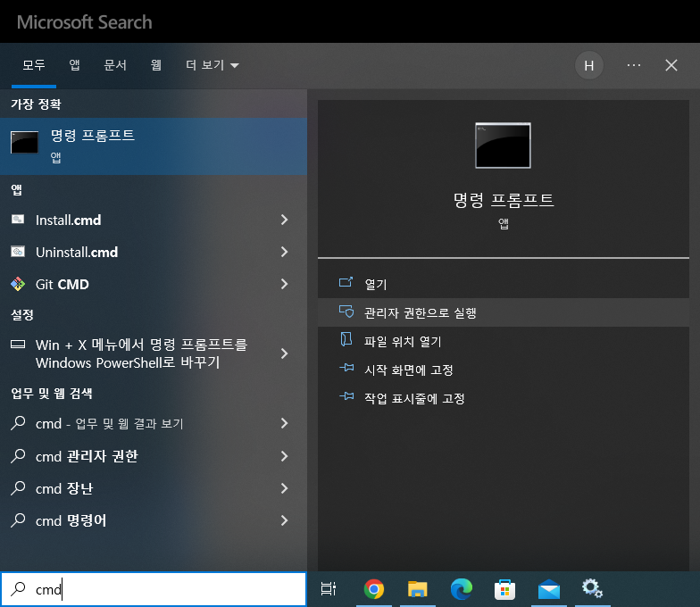Open File Explorer from the taskbar
The image size is (700, 607).
coord(418,589)
